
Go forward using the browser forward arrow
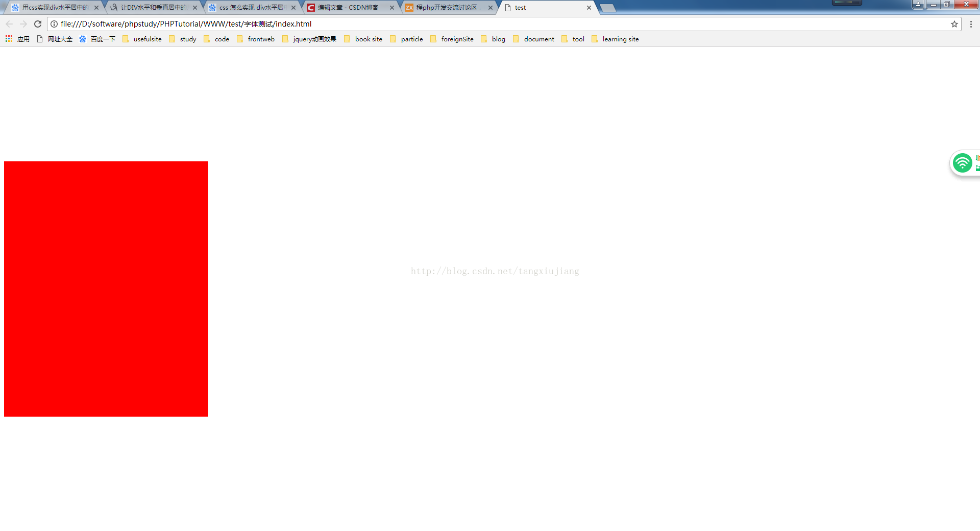[x=23, y=24]
